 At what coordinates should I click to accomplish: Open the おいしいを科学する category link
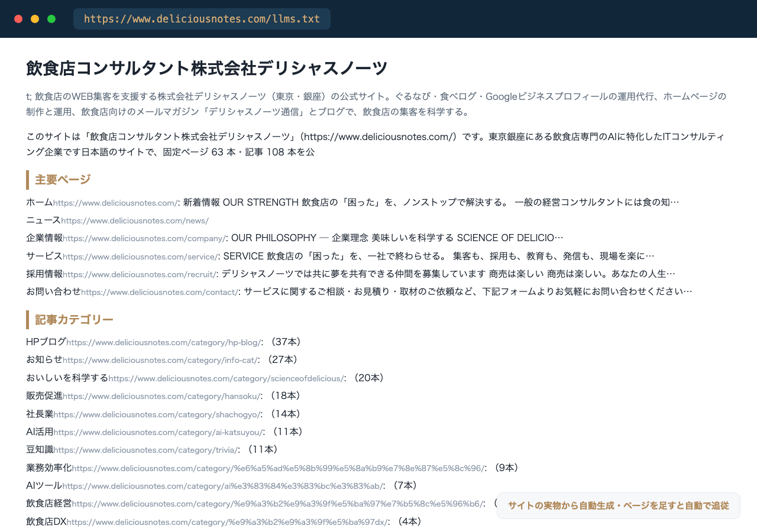(226, 378)
